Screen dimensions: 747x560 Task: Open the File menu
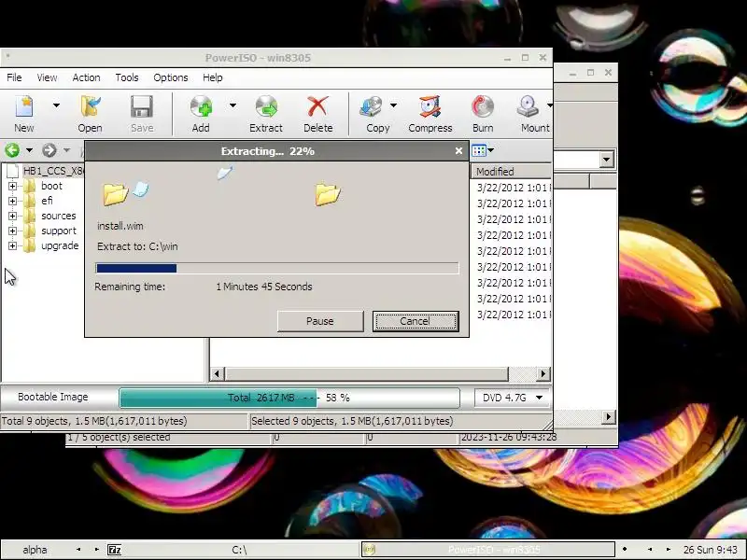[14, 77]
